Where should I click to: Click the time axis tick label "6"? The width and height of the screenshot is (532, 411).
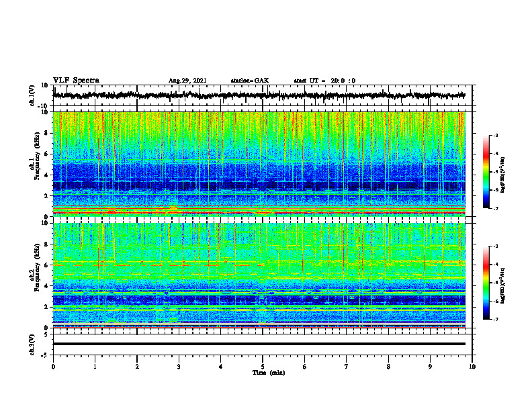point(305,367)
